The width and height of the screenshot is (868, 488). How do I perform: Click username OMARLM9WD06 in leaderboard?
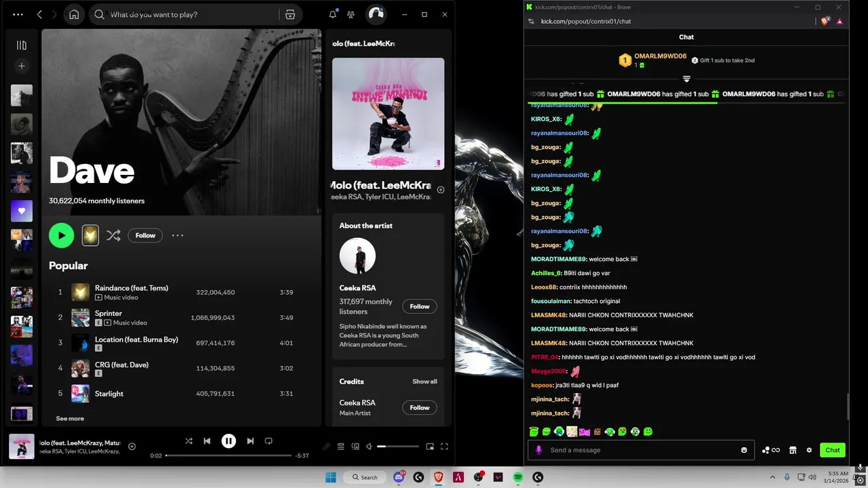click(660, 56)
